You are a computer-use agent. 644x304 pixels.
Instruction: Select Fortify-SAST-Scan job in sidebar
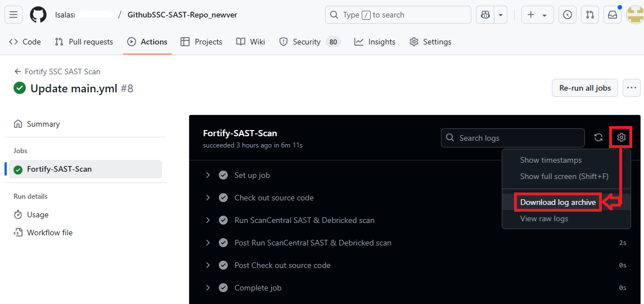[85, 169]
